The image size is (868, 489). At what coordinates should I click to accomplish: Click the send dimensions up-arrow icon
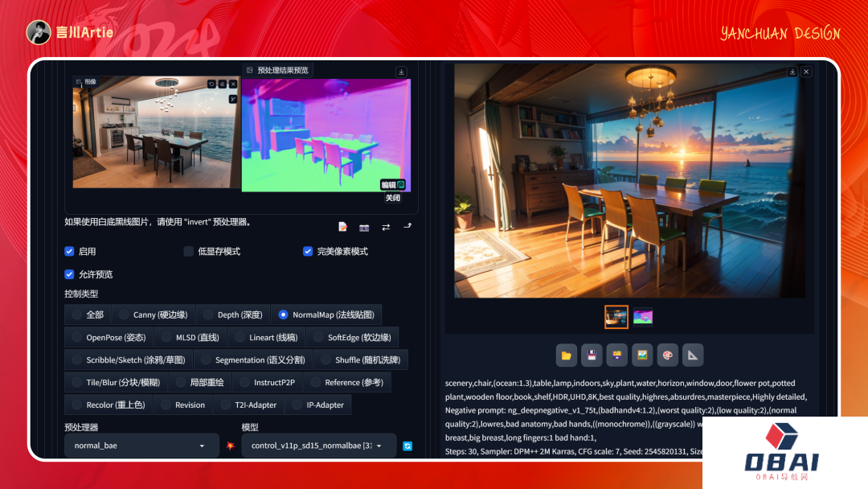pos(407,226)
